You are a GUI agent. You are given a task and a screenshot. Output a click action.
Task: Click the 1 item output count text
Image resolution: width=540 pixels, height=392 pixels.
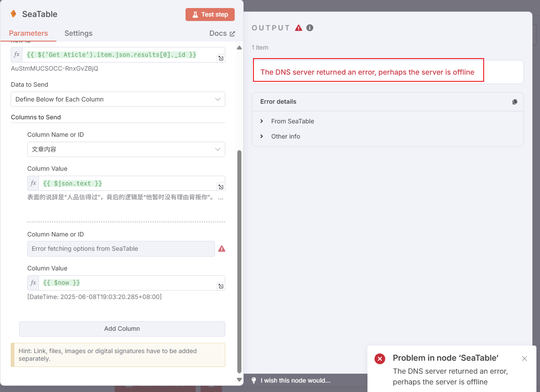tap(260, 47)
